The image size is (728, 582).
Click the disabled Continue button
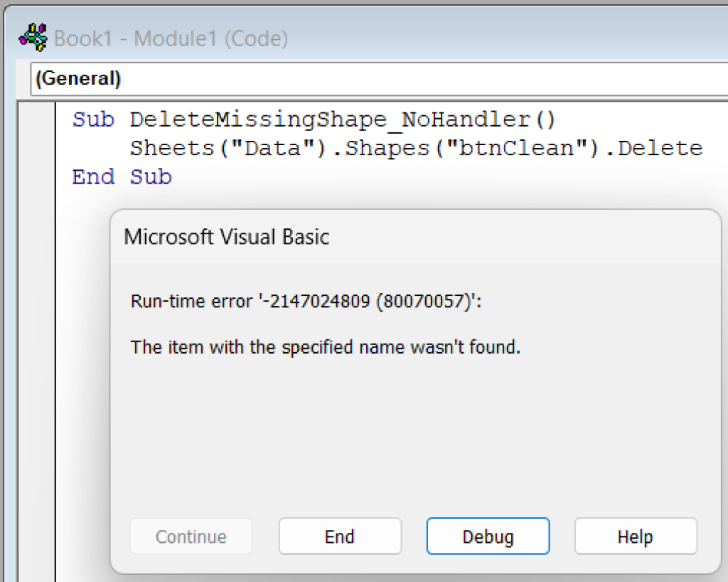[191, 536]
